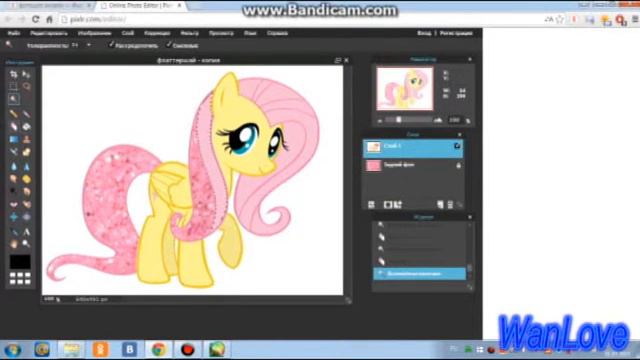The image size is (640, 360).
Task: Click the Navigator preview thumbnail
Action: click(x=404, y=89)
